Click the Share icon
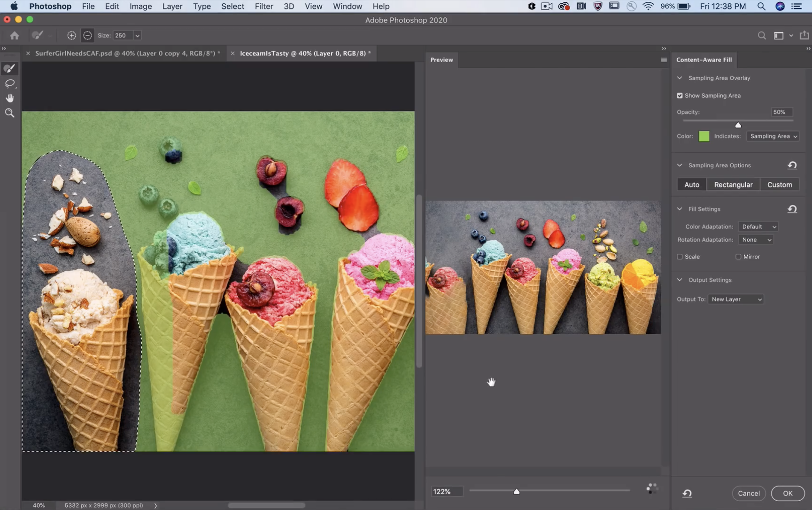The image size is (812, 510). click(804, 35)
